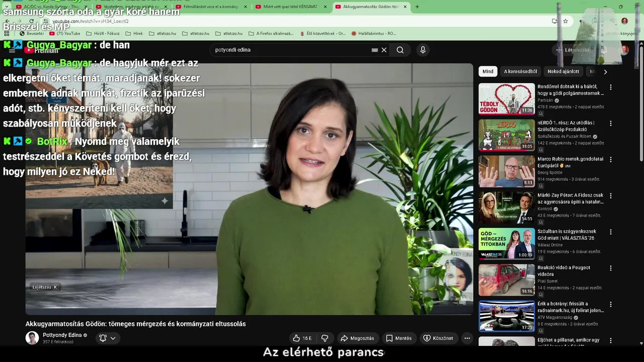The image size is (644, 362).
Task: Open the Pottyondy Edina channel name link
Action: 62,335
